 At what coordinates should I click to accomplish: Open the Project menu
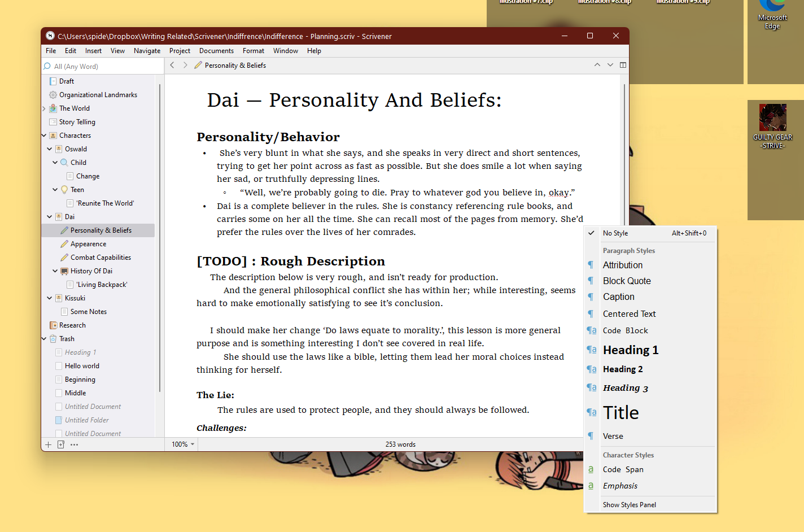pyautogui.click(x=180, y=51)
